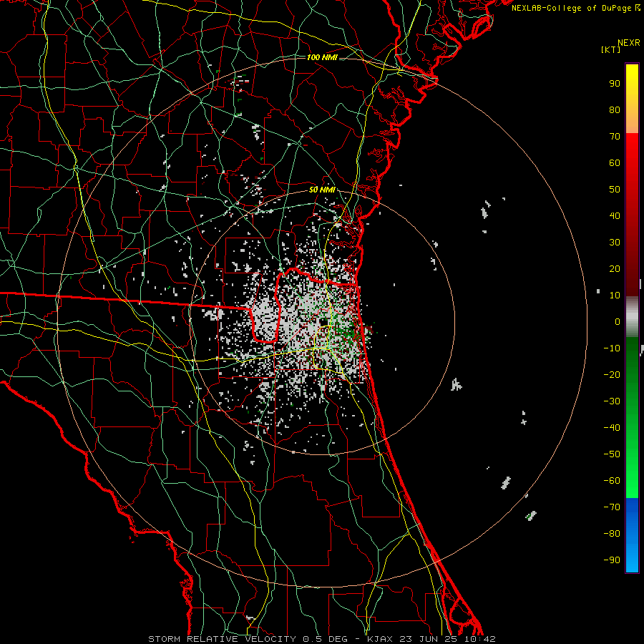Click the 70 value on velocity scale
This screenshot has width=644, height=644.
(x=615, y=137)
